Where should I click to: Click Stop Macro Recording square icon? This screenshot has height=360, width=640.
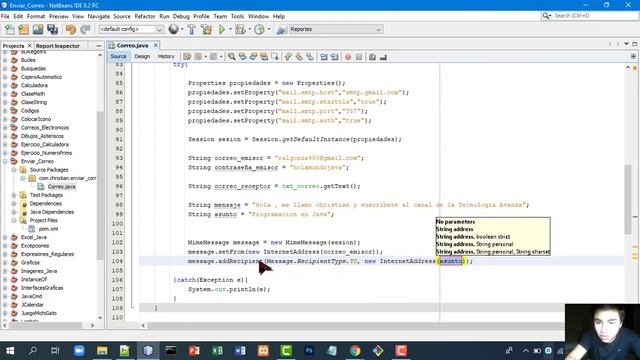coord(359,57)
